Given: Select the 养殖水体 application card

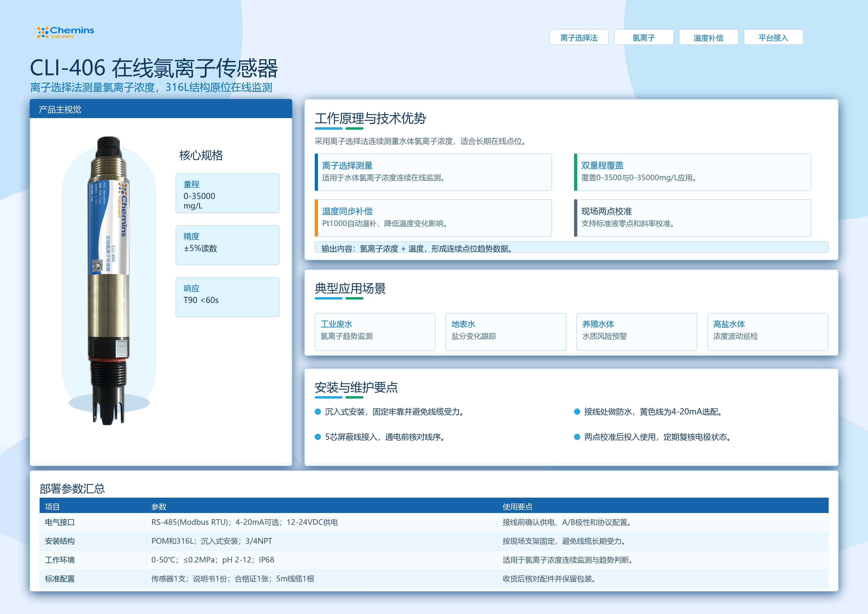Looking at the screenshot, I should pyautogui.click(x=637, y=332).
